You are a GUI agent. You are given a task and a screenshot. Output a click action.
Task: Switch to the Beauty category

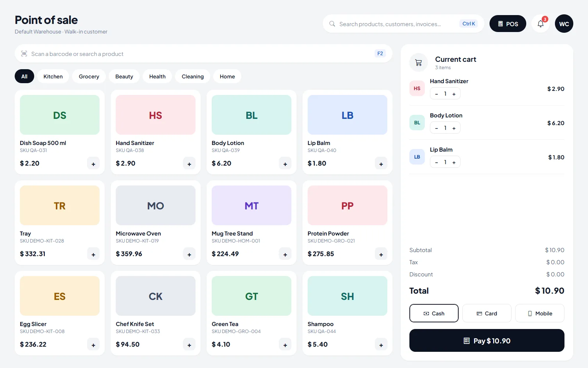click(x=124, y=76)
